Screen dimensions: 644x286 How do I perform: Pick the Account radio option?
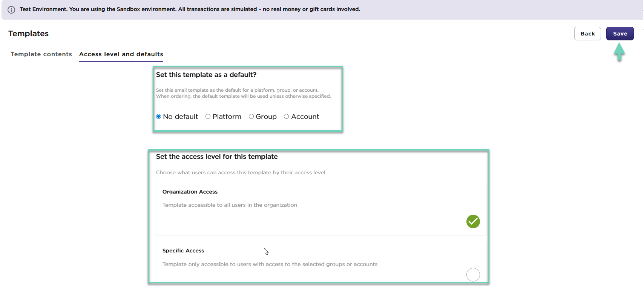(x=287, y=117)
